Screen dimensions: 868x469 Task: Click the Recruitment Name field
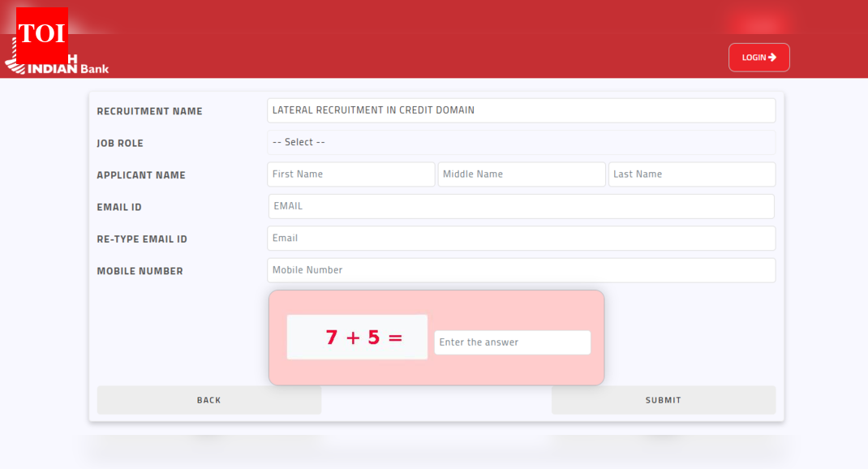(x=521, y=110)
